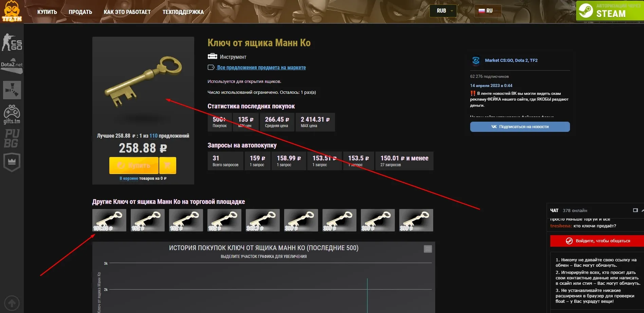Viewport: 644px width, 313px height.
Task: Click the tag icon before market offers link
Action: (211, 67)
